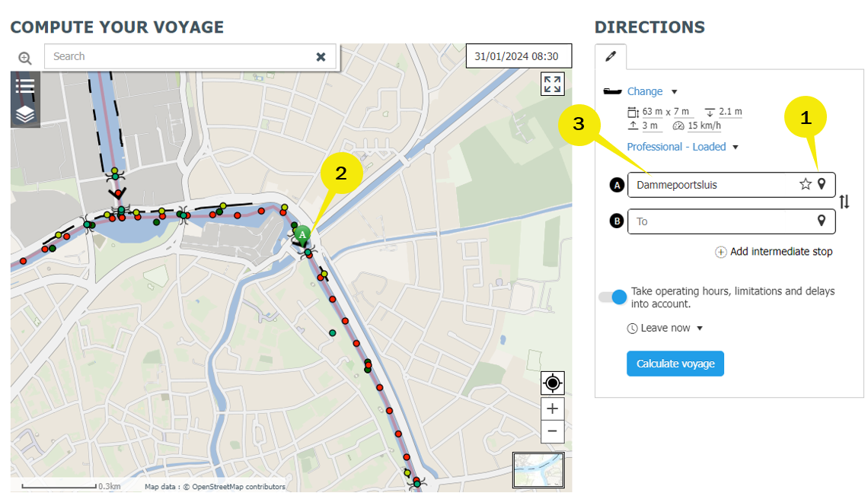Open the map layers icon
This screenshot has width=868, height=499.
pyautogui.click(x=25, y=113)
